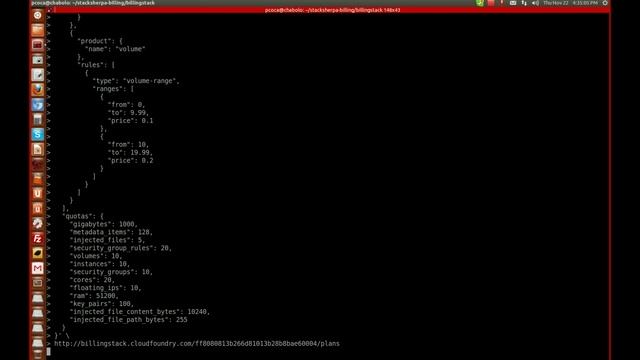Click the Terminal icon in the launcher

pos(38,45)
